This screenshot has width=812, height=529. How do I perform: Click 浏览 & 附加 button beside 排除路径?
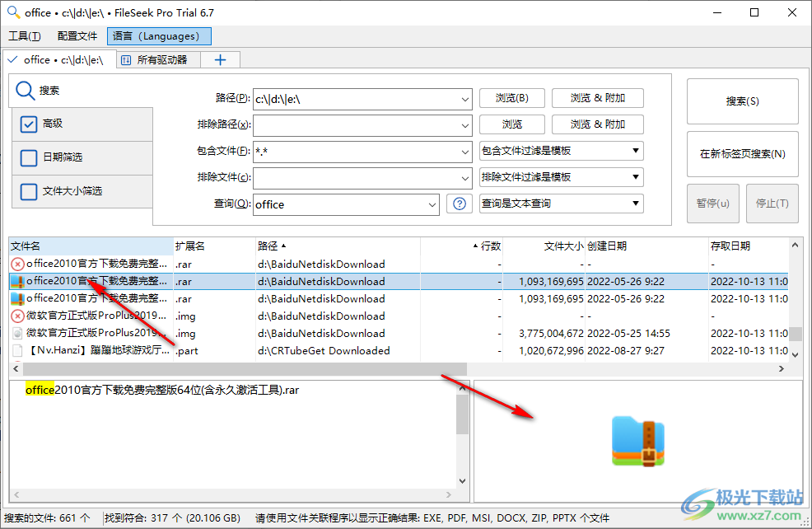(x=598, y=124)
